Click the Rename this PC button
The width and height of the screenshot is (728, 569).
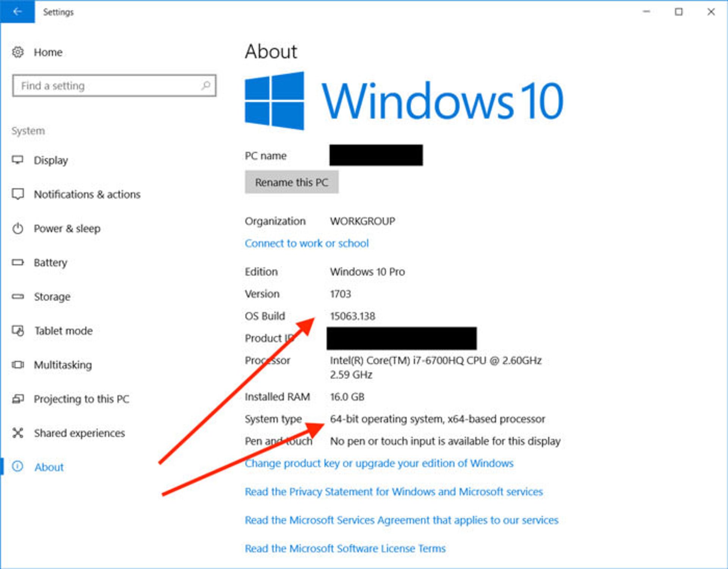point(292,182)
